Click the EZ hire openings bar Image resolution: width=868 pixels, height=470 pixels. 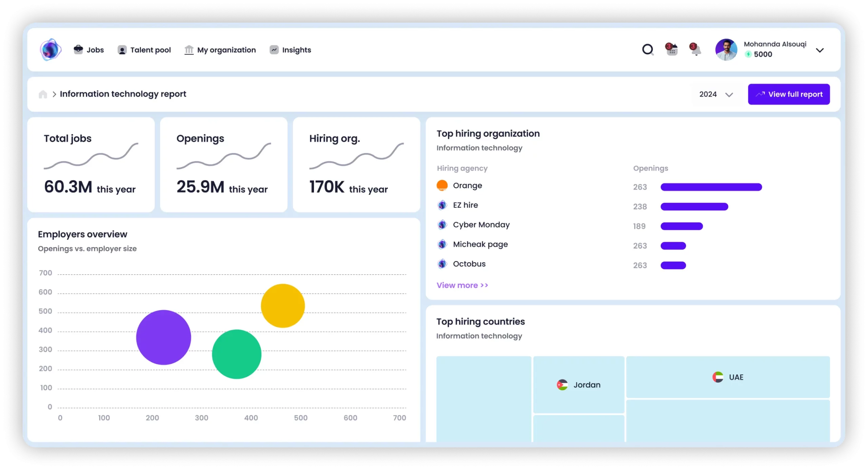pyautogui.click(x=694, y=207)
